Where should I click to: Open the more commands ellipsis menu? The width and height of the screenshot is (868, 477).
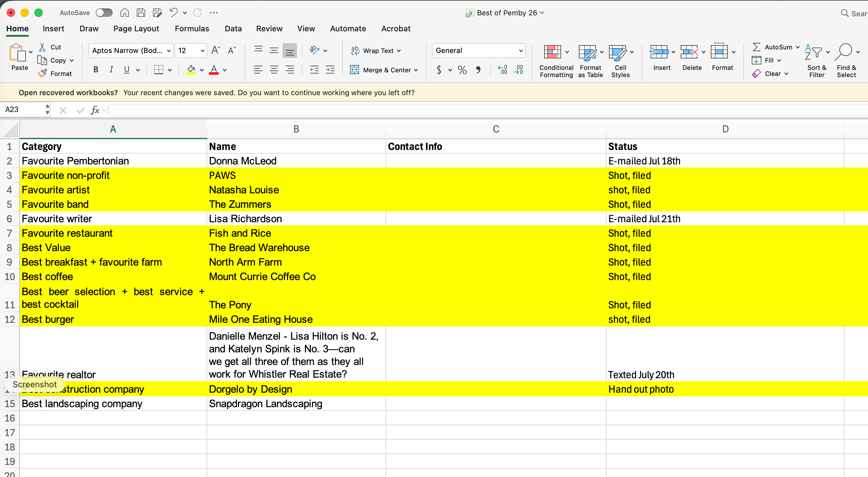214,13
